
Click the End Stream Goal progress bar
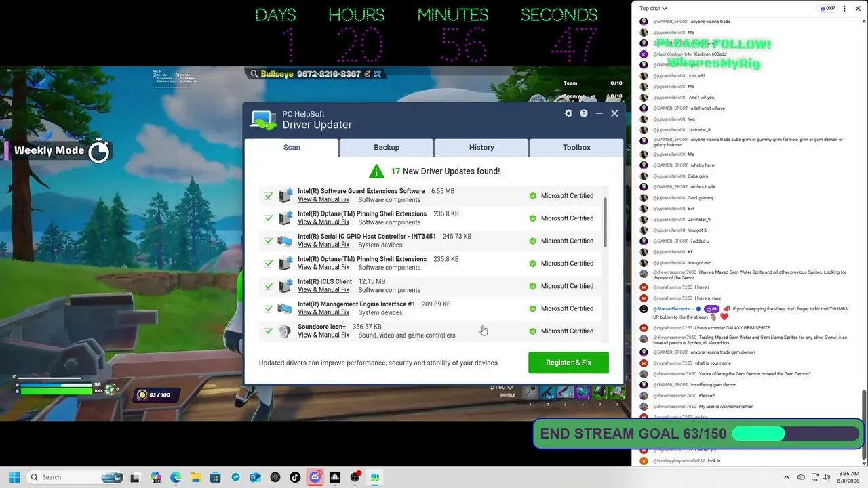tap(796, 434)
